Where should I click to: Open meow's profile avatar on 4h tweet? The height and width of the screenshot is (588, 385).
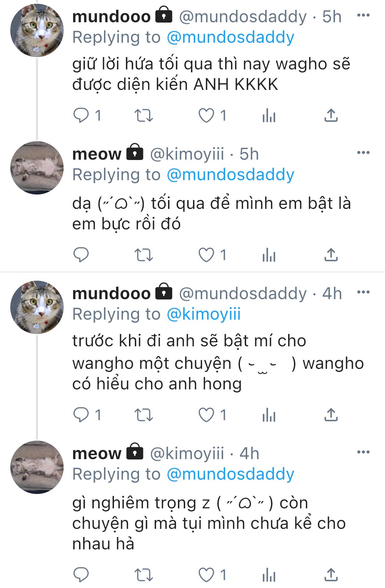[37, 467]
